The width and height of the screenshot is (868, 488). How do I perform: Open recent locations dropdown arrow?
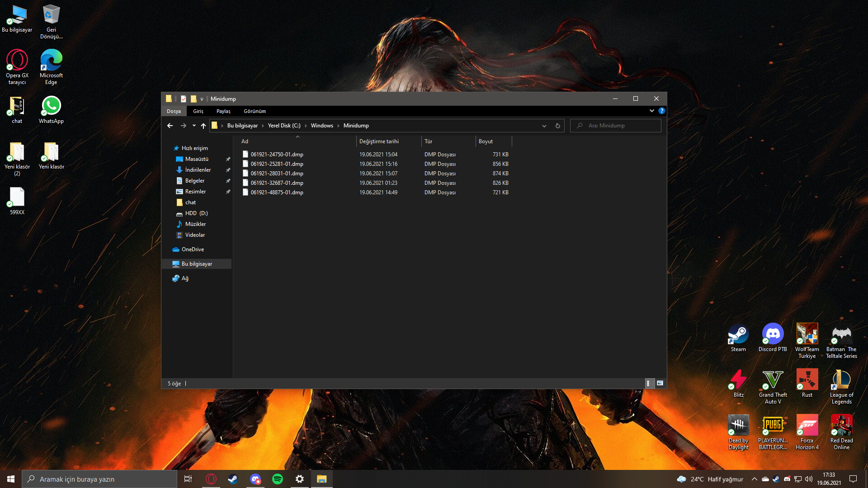(194, 126)
